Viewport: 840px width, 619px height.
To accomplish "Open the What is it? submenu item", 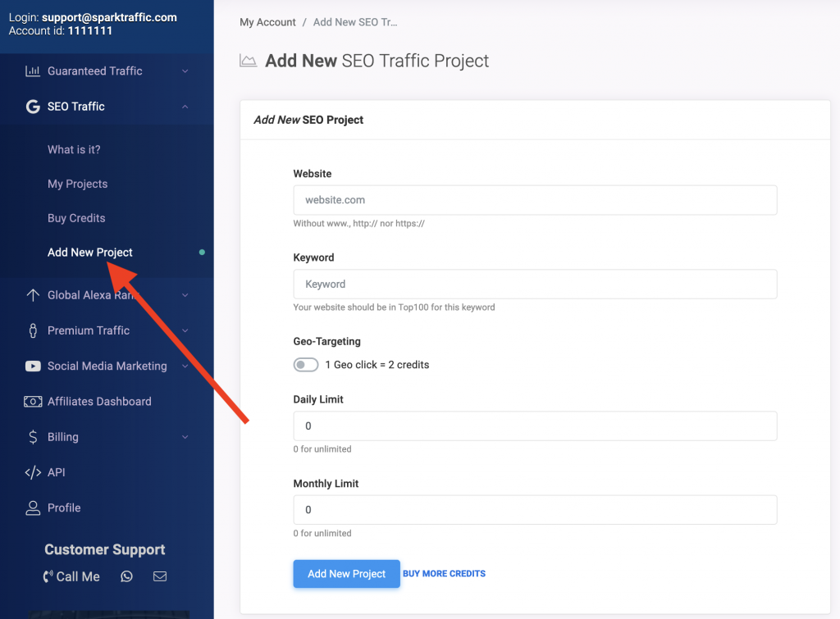I will coord(74,149).
